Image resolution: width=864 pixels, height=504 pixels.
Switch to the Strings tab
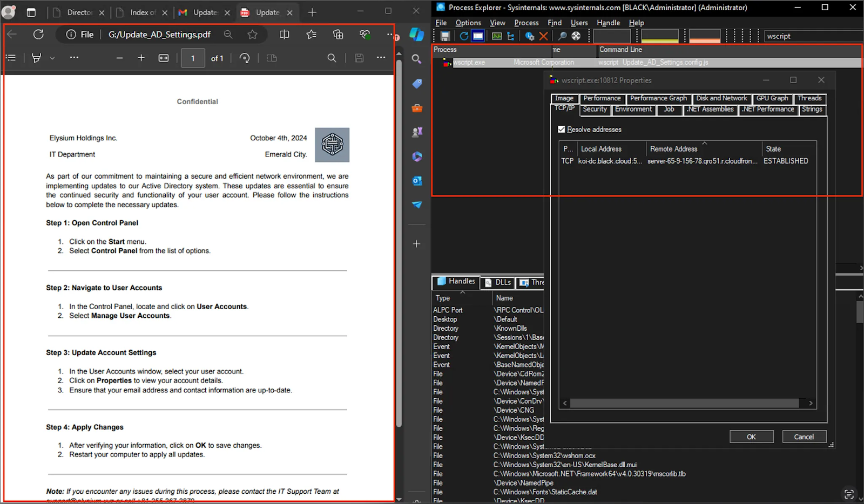pyautogui.click(x=812, y=110)
